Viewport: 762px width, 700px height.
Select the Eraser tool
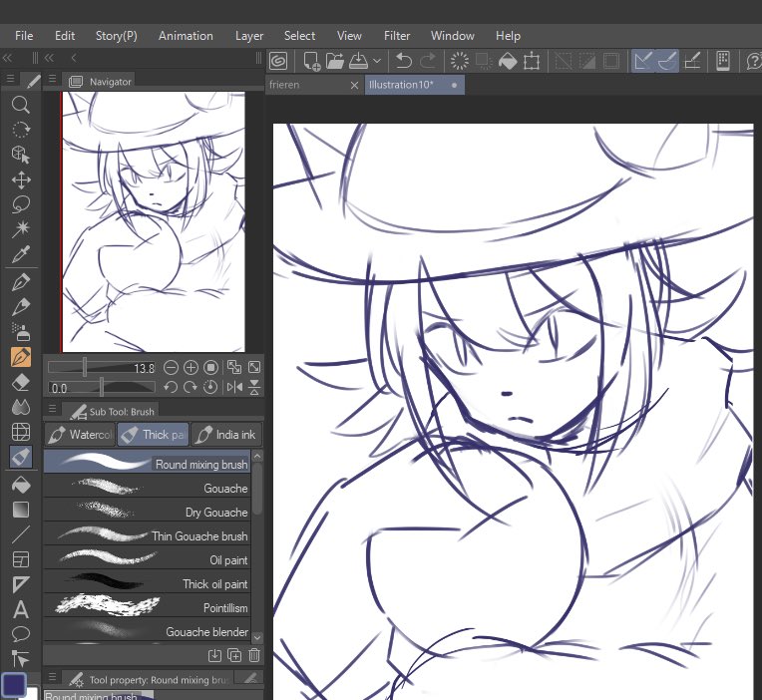coord(20,383)
